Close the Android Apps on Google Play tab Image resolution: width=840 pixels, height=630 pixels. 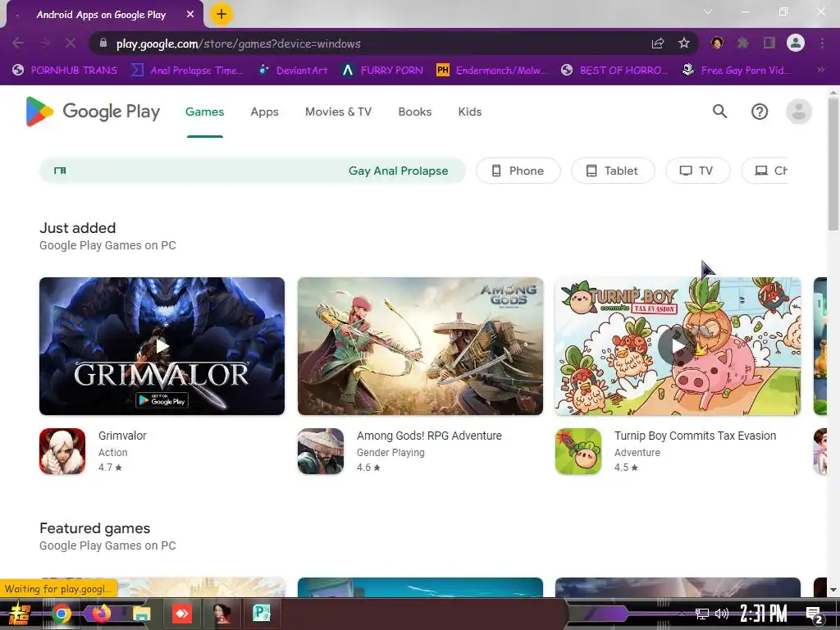click(190, 15)
